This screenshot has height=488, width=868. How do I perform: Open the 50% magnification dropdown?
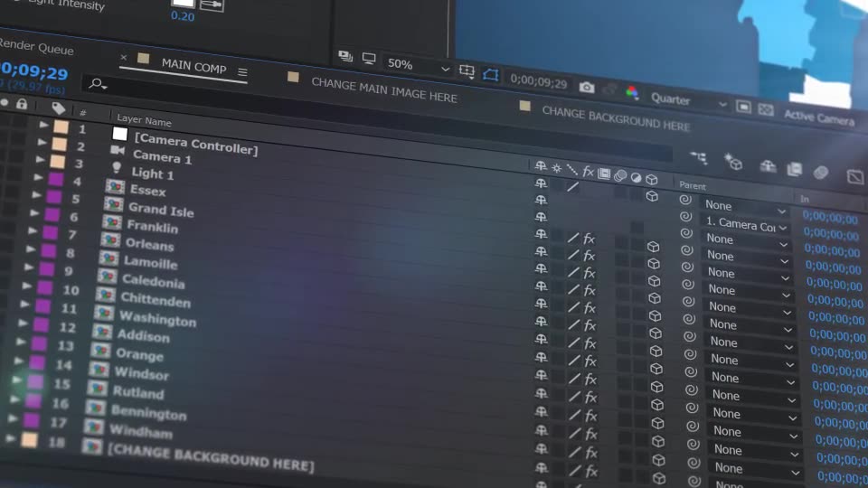coord(418,66)
